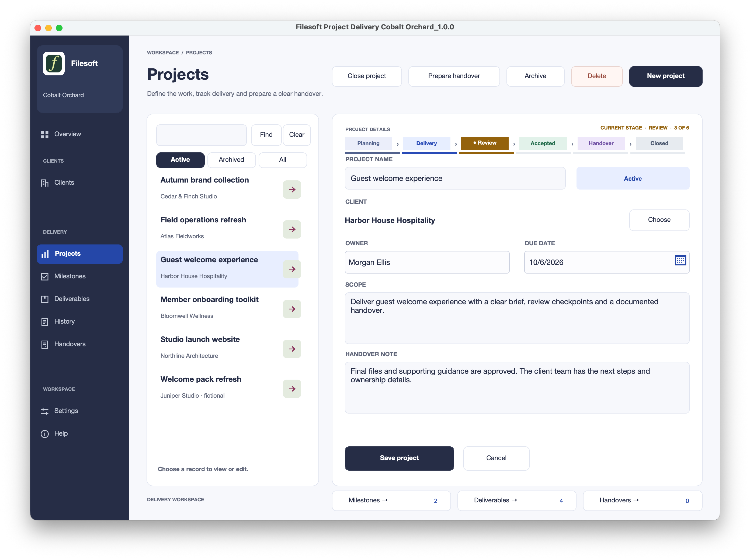Click New project button
Image resolution: width=750 pixels, height=560 pixels.
pyautogui.click(x=666, y=76)
